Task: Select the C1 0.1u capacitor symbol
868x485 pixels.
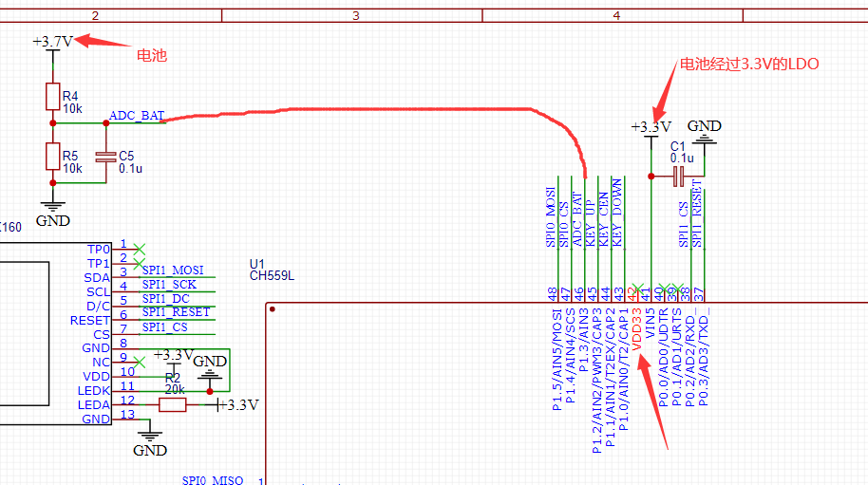Action: (678, 177)
